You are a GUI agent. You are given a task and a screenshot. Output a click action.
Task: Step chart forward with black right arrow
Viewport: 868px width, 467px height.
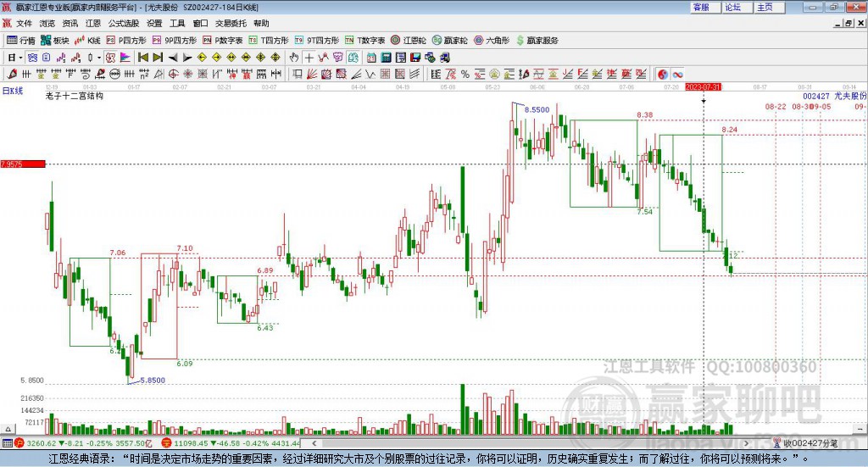187,58
